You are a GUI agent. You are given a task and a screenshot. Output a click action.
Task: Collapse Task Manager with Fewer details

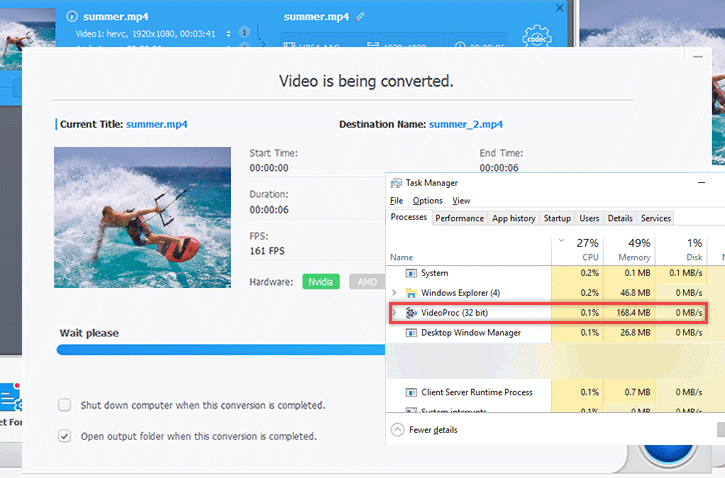[425, 430]
